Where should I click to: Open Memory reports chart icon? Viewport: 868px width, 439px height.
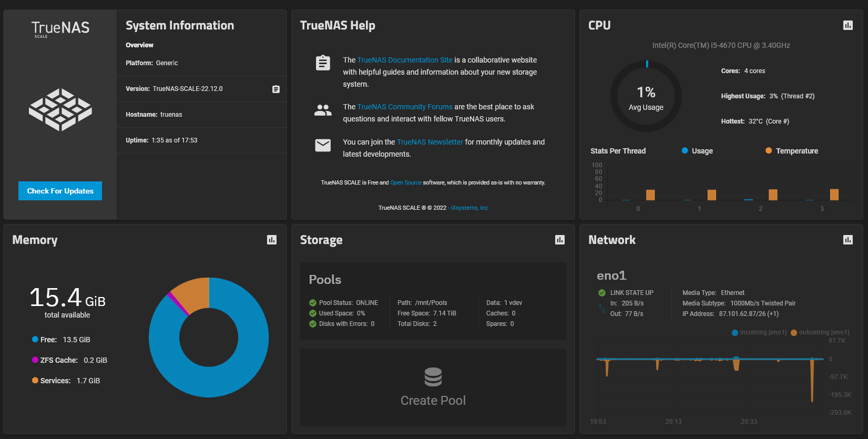pyautogui.click(x=272, y=240)
